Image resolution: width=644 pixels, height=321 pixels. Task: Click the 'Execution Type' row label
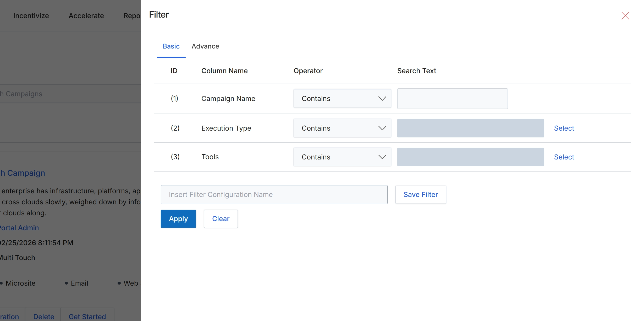click(226, 128)
